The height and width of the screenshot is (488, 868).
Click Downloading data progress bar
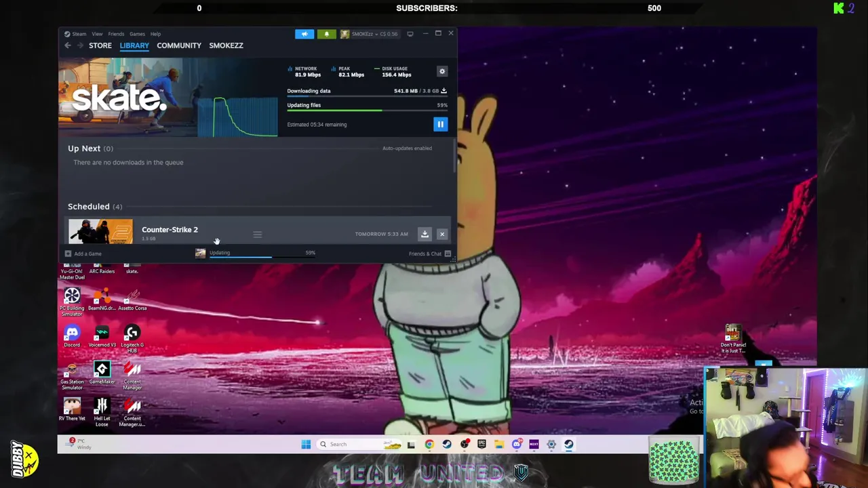point(367,96)
